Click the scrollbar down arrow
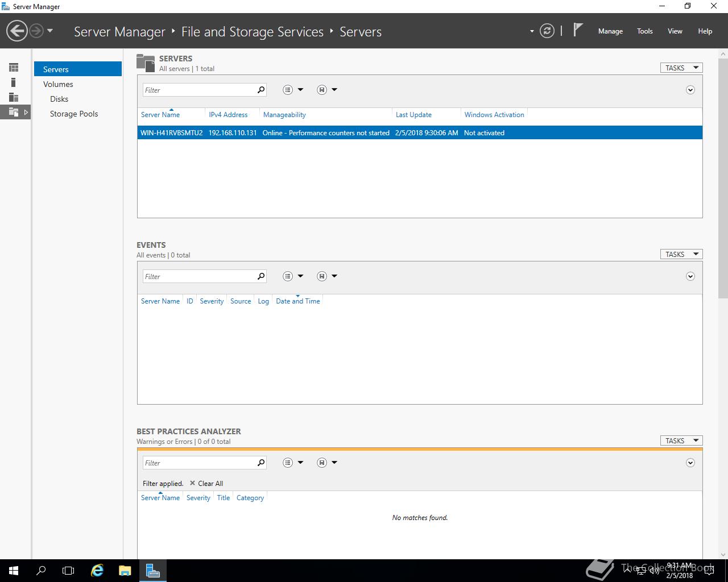The height and width of the screenshot is (582, 728). point(723,554)
